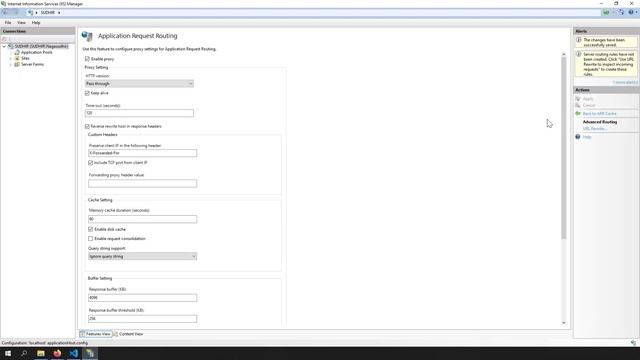Click the green refresh icon at top right
Image resolution: width=640 pixels, height=360 pixels.
606,13
